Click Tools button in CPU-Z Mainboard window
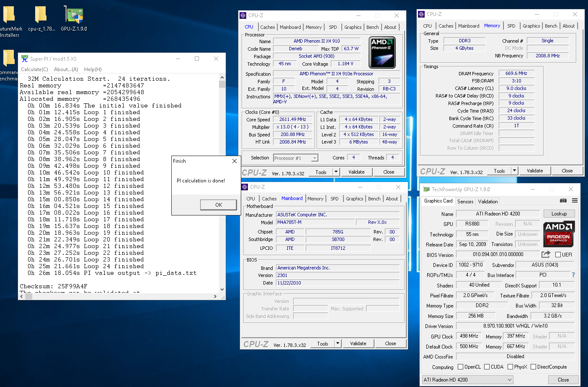Screen dimensions: 588x387 pos(322,343)
